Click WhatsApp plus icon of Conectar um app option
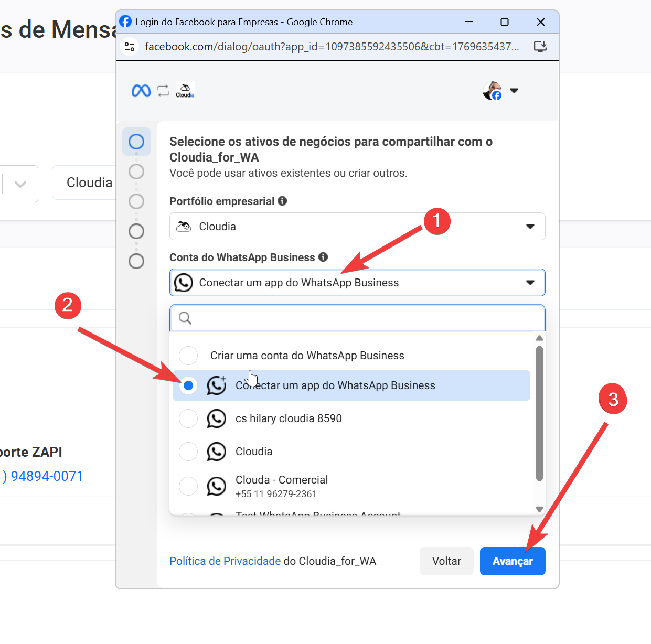This screenshot has width=651, height=644. click(x=217, y=385)
